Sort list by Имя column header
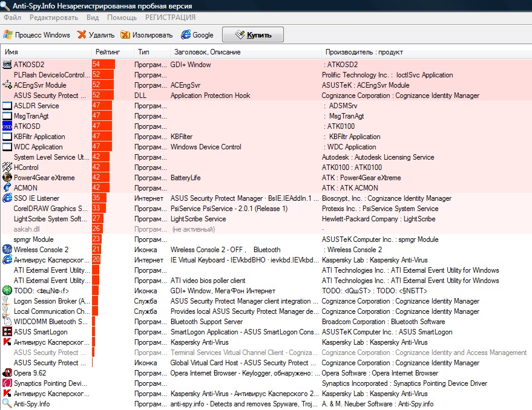 tap(11, 52)
